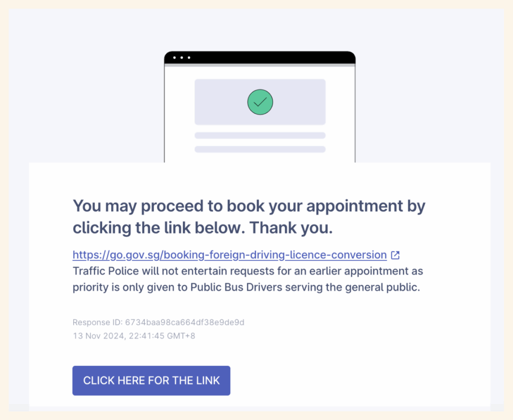The width and height of the screenshot is (513, 420).
Task: Click the upper placeholder bar in illustration
Action: coord(260,135)
